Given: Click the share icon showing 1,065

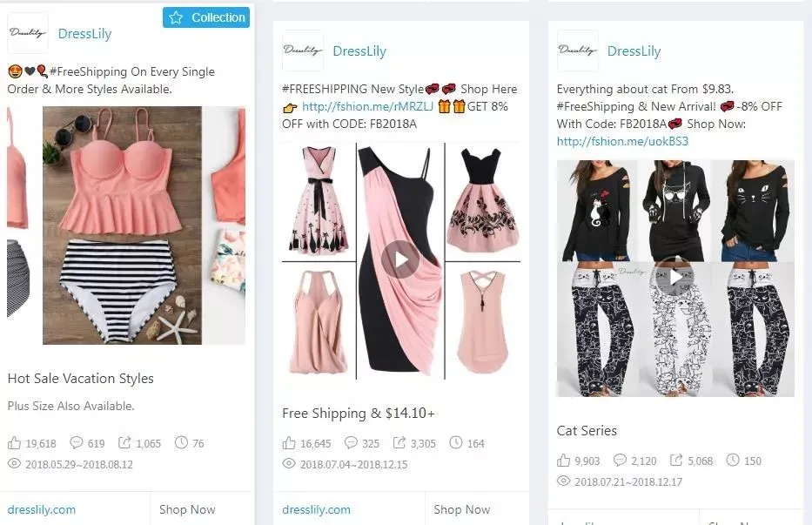Looking at the screenshot, I should pos(124,442).
